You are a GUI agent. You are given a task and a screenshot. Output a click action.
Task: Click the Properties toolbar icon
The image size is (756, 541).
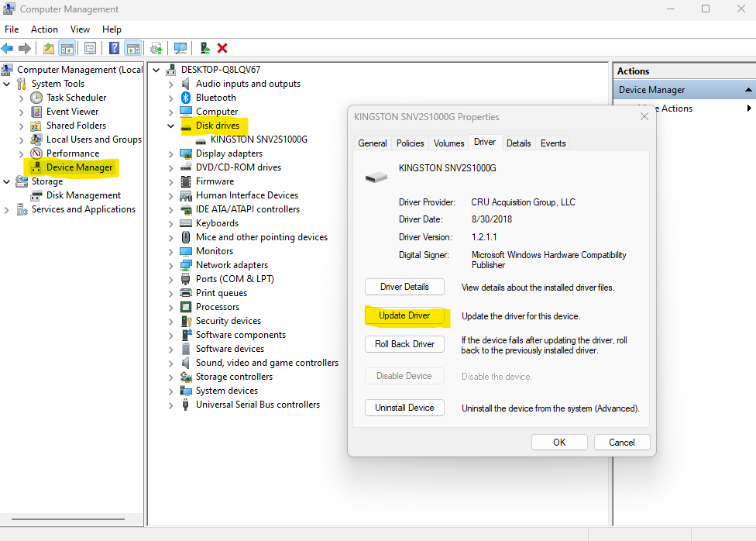point(90,48)
